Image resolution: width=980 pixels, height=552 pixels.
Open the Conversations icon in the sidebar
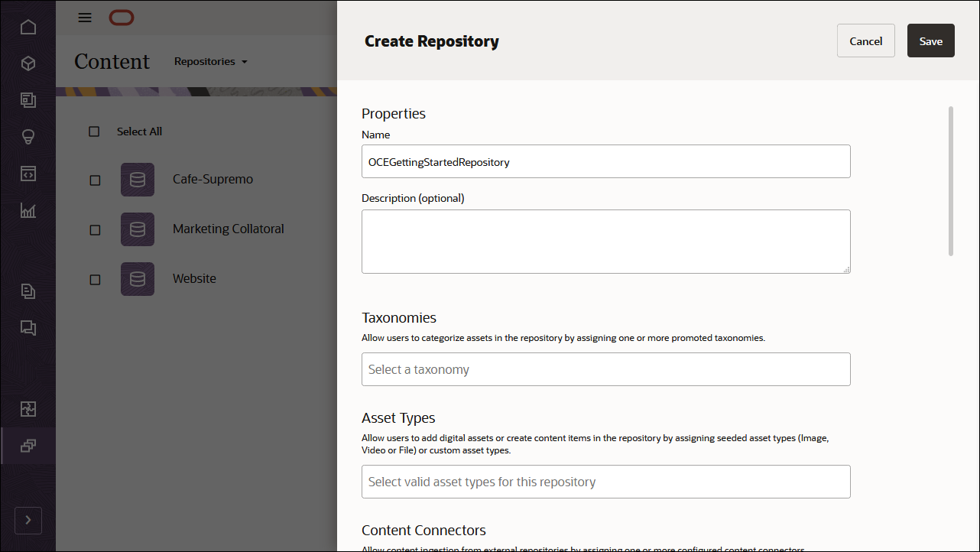tap(28, 328)
